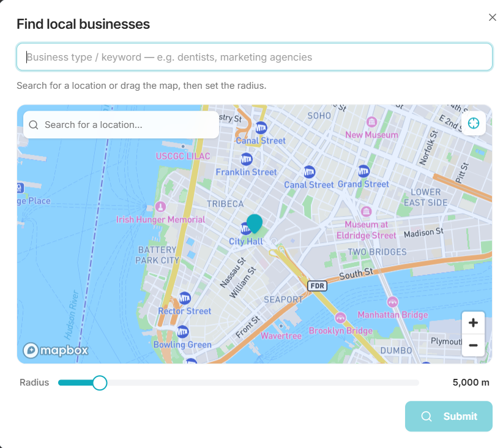Click the Grand Street MTA station icon

click(x=363, y=171)
